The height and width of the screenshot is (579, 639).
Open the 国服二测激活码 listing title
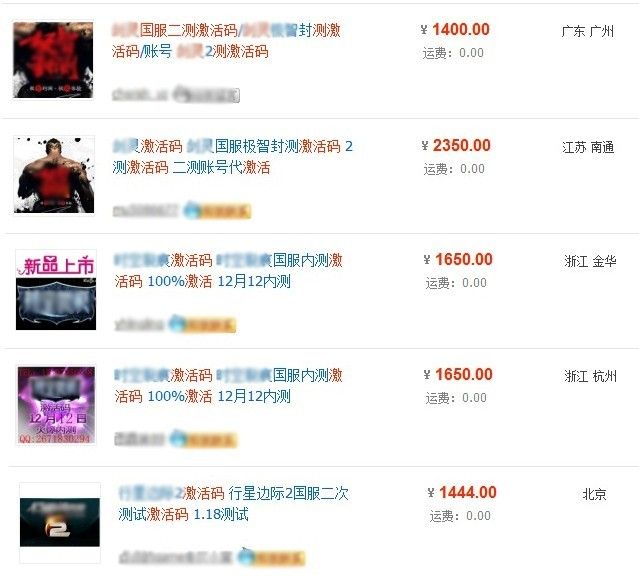[x=226, y=41]
